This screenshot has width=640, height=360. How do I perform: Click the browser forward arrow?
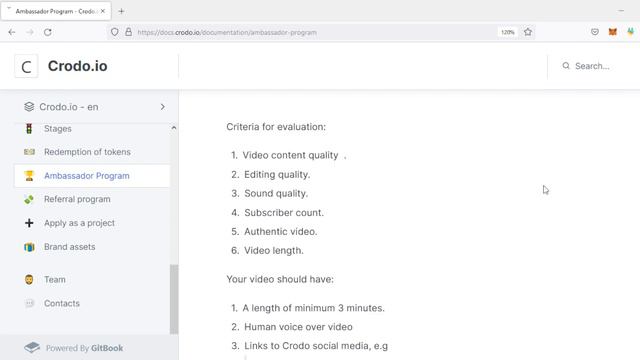pos(30,32)
